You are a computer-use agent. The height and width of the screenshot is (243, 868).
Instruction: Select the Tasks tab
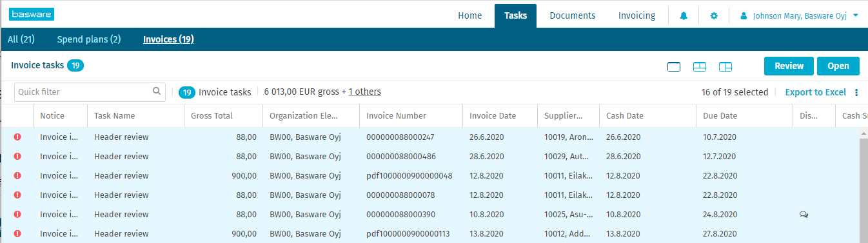click(515, 15)
